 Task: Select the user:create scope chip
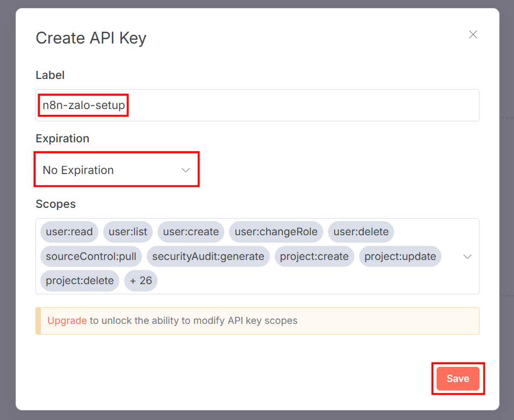point(190,231)
